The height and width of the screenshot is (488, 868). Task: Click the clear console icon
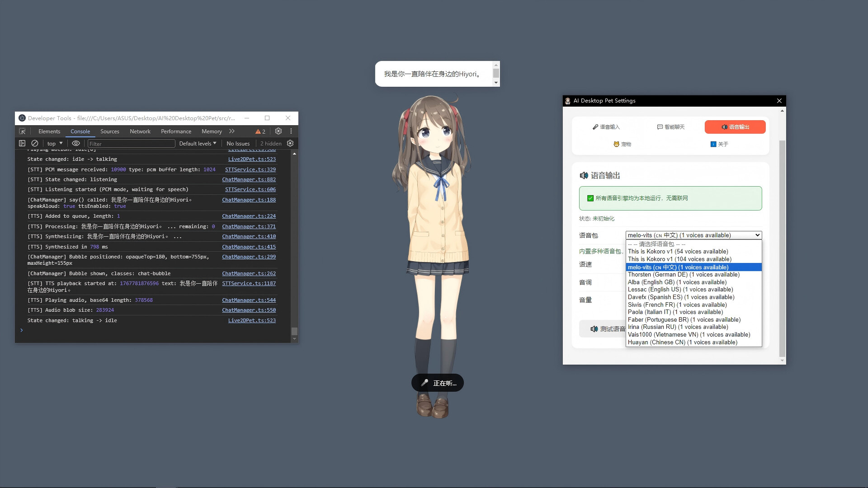pyautogui.click(x=35, y=143)
